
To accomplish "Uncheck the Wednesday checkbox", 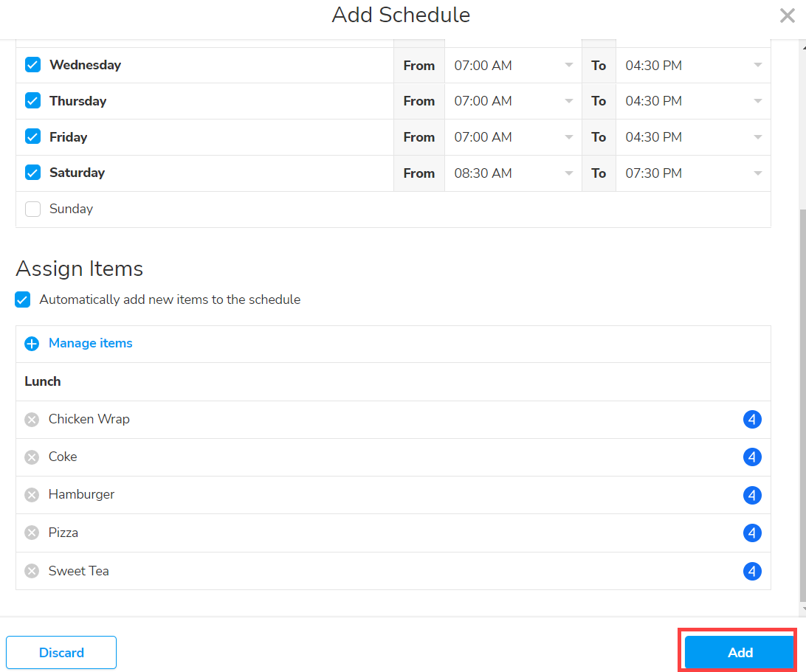I will tap(32, 65).
